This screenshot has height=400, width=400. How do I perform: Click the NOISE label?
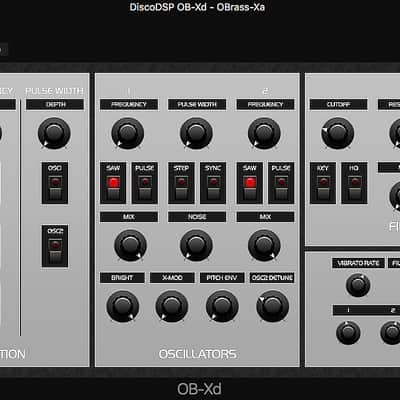(x=197, y=217)
